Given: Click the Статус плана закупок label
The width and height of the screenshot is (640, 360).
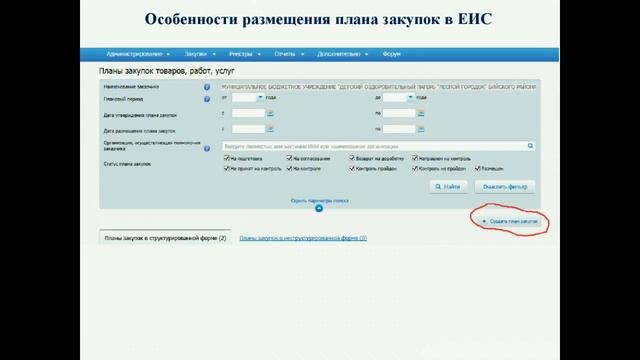Looking at the screenshot, I should point(127,164).
